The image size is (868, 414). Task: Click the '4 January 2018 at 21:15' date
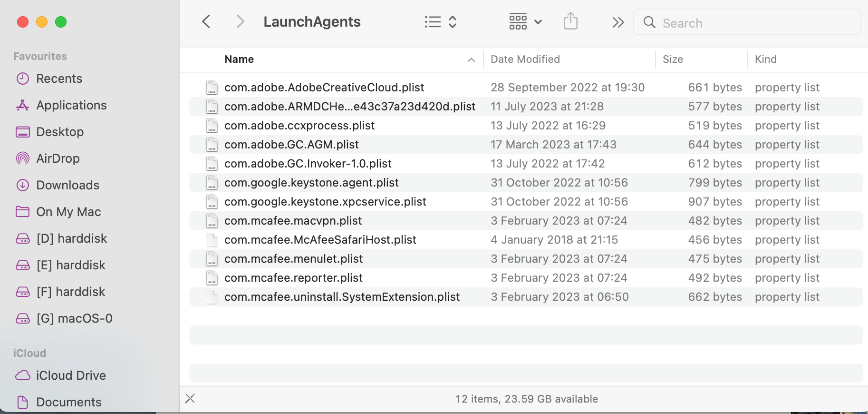[x=554, y=240]
